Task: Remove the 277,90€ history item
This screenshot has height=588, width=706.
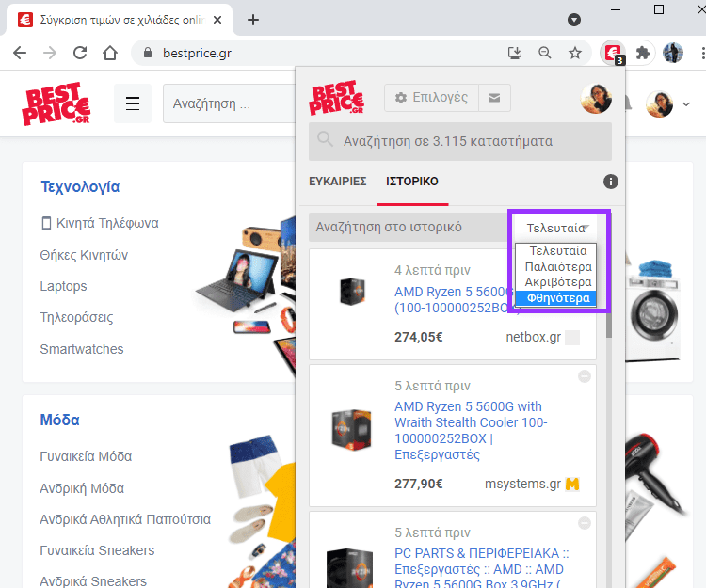Action: tap(585, 376)
